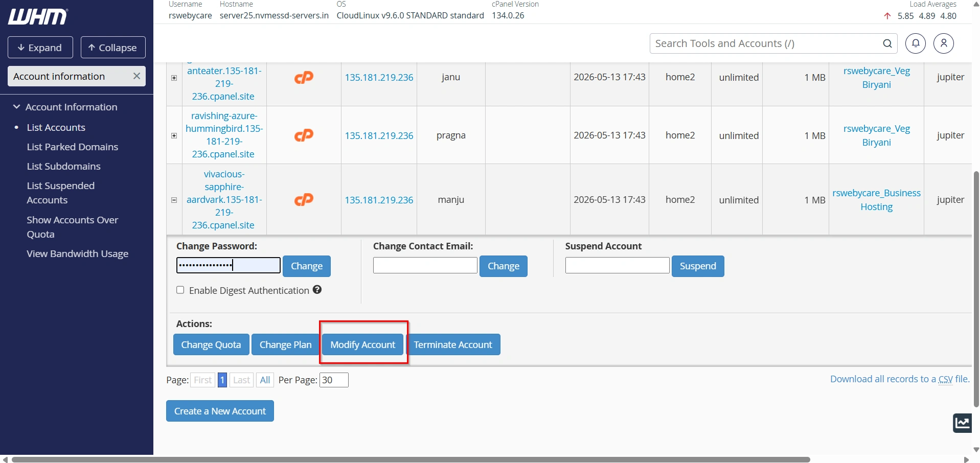
Task: Open List Suspended Accounts
Action: tap(61, 193)
